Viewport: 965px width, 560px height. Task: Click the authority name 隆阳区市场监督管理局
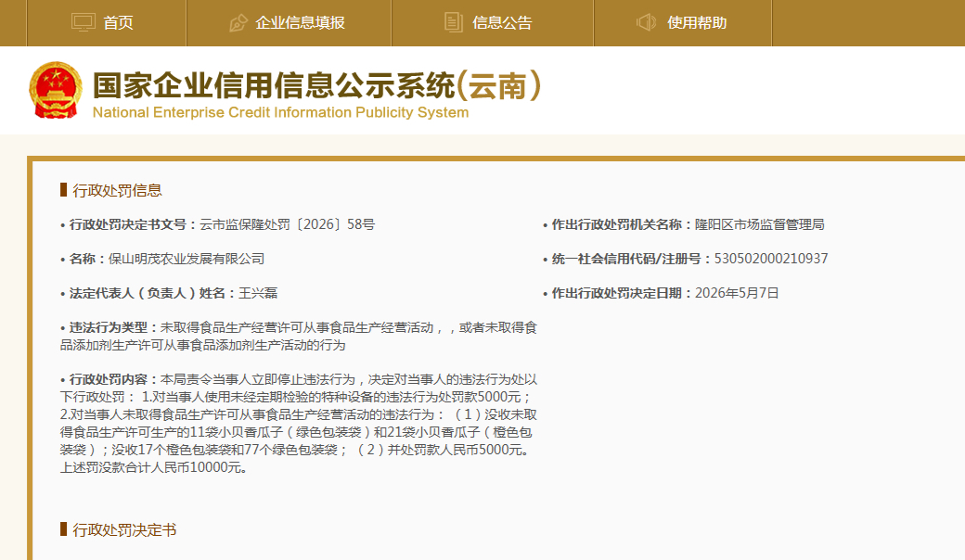click(759, 224)
